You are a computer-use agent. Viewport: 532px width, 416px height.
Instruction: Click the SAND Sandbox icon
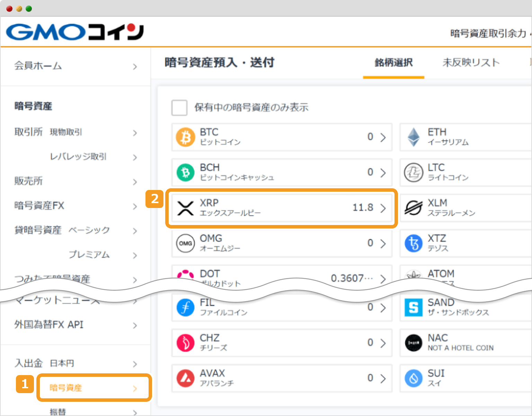pos(414,307)
